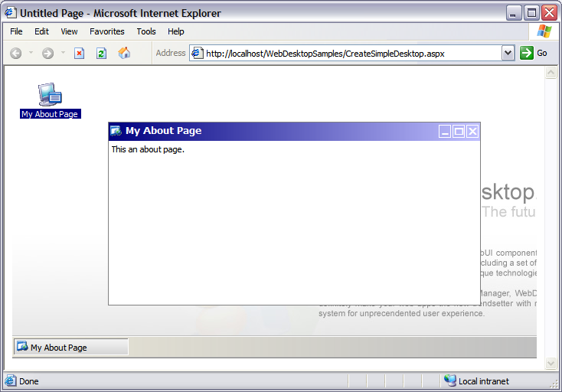Go to the Home page icon
Screen dimensions: 562x392
(124, 53)
